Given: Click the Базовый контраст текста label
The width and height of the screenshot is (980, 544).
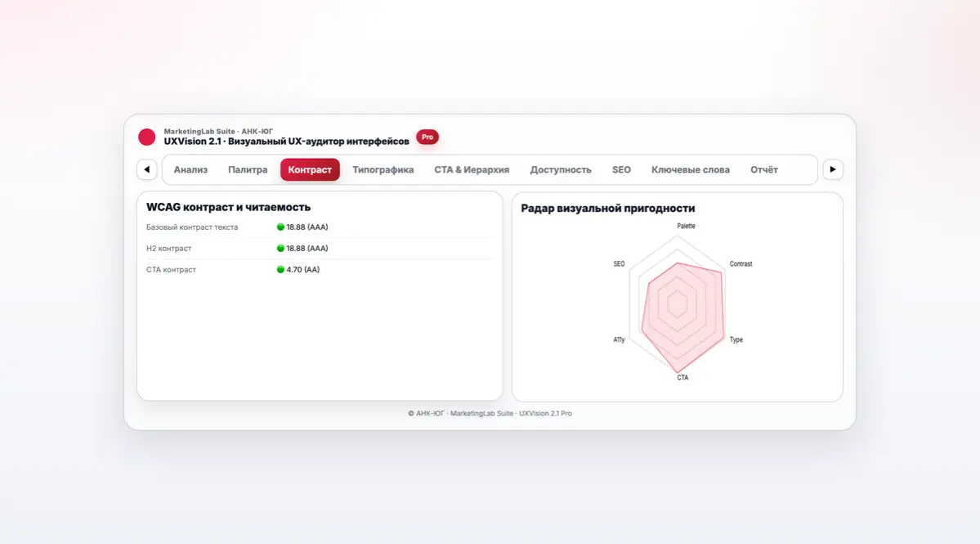Looking at the screenshot, I should (192, 227).
